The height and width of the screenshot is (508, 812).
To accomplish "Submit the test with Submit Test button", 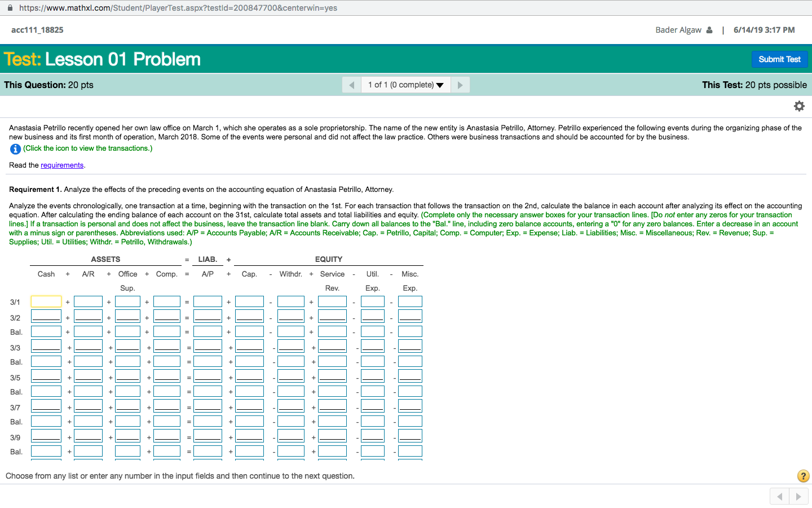I will coord(779,59).
